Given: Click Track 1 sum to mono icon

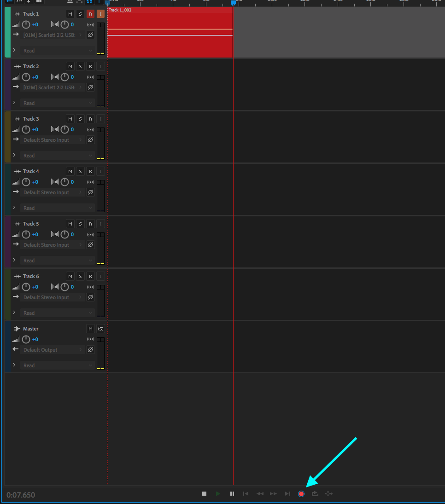Looking at the screenshot, I should pyautogui.click(x=90, y=25).
